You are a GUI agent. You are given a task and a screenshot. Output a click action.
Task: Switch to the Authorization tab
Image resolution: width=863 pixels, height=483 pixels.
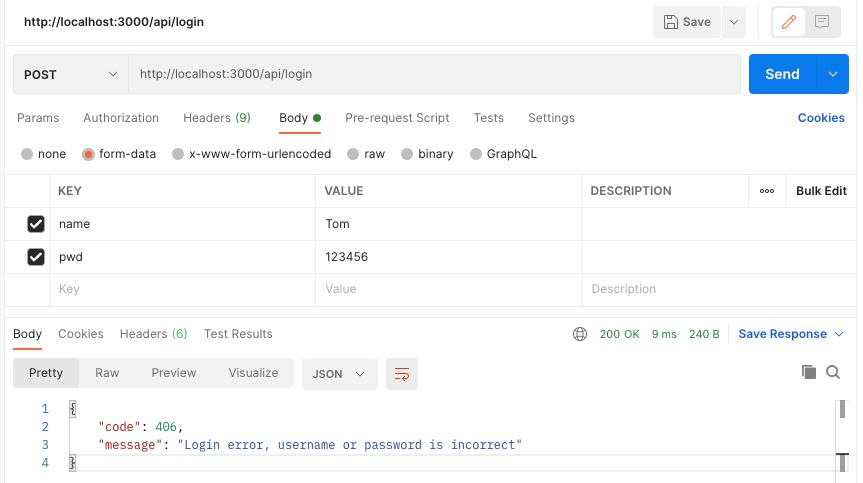pyautogui.click(x=121, y=118)
